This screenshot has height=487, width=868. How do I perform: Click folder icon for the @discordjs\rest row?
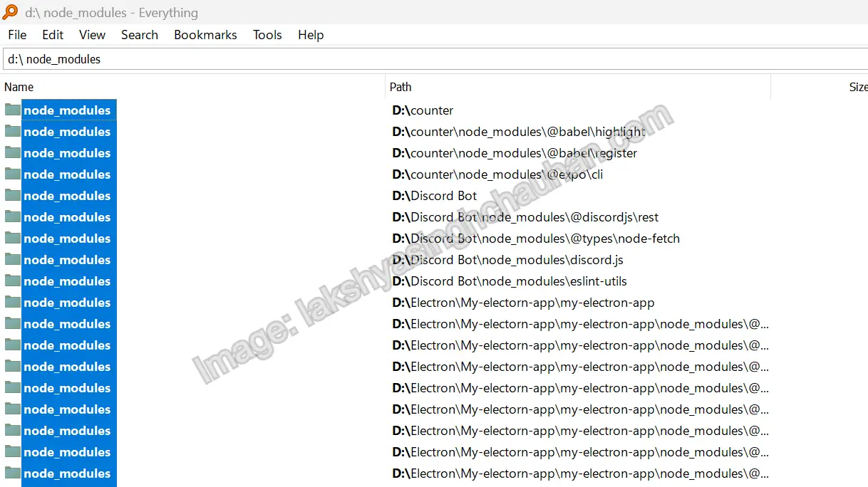point(13,216)
